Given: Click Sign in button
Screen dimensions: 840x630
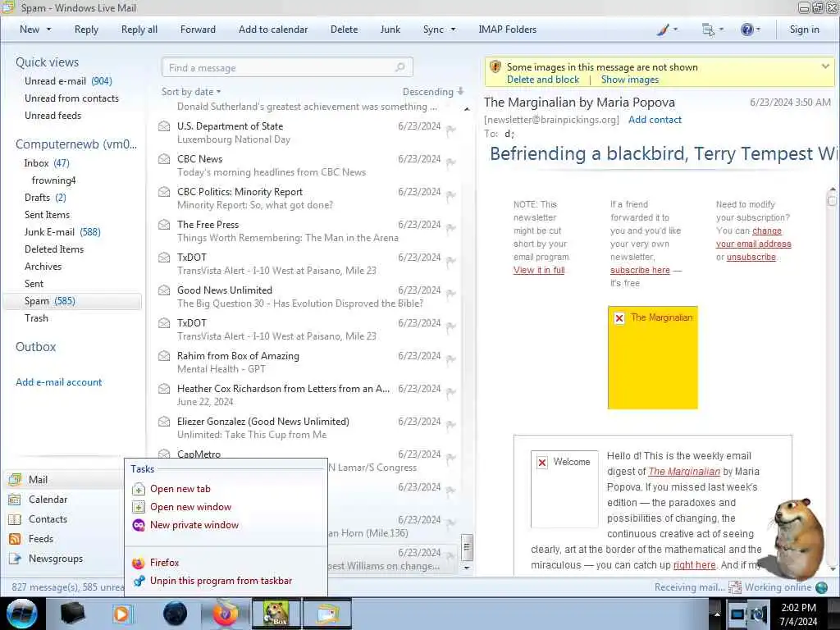Looking at the screenshot, I should 804,30.
